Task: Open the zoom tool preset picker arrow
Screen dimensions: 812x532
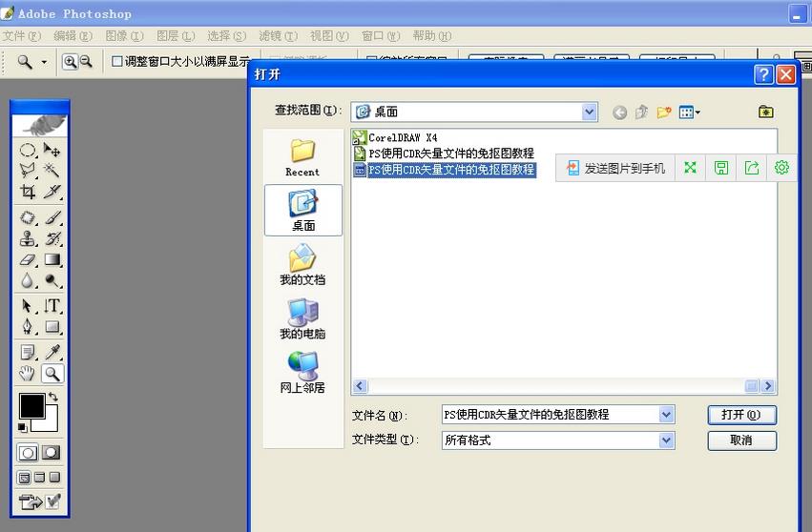Action: pyautogui.click(x=44, y=62)
